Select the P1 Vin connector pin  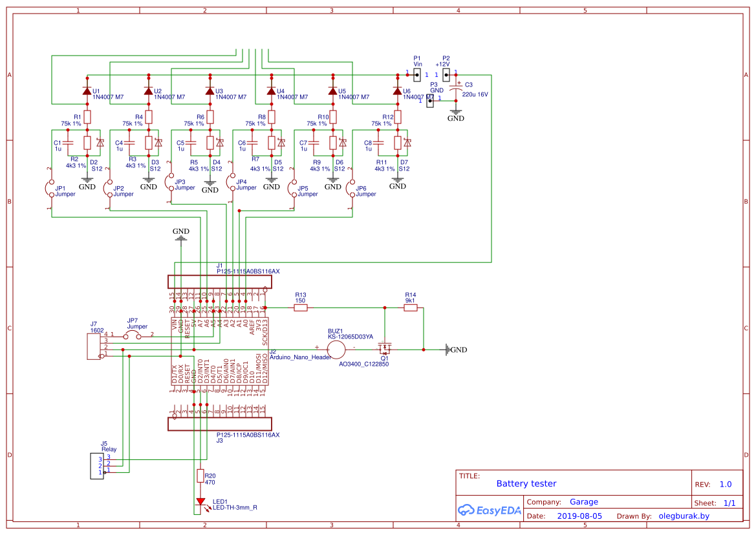[417, 74]
